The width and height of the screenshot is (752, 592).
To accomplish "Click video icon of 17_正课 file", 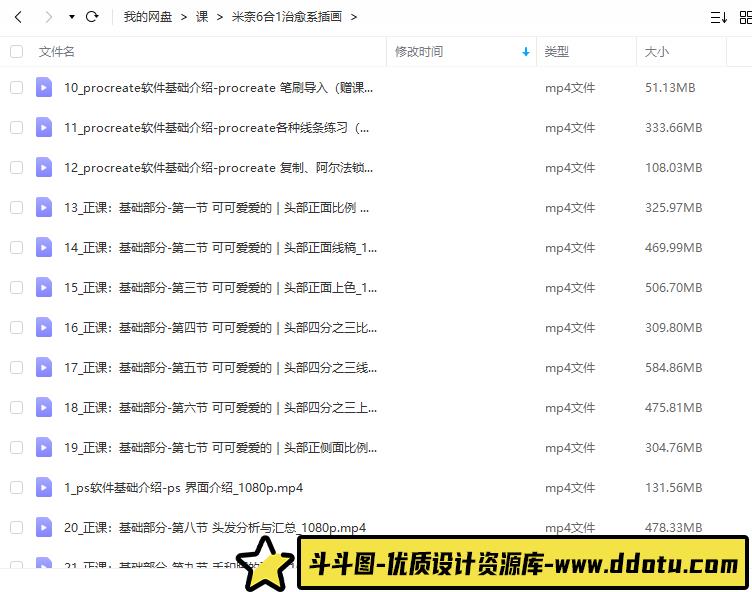I will click(x=44, y=367).
